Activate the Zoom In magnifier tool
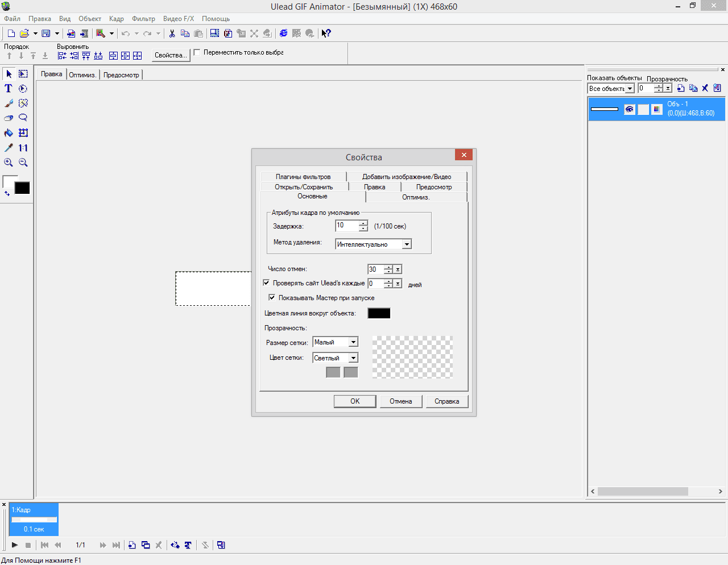The height and width of the screenshot is (565, 728). (x=9, y=163)
